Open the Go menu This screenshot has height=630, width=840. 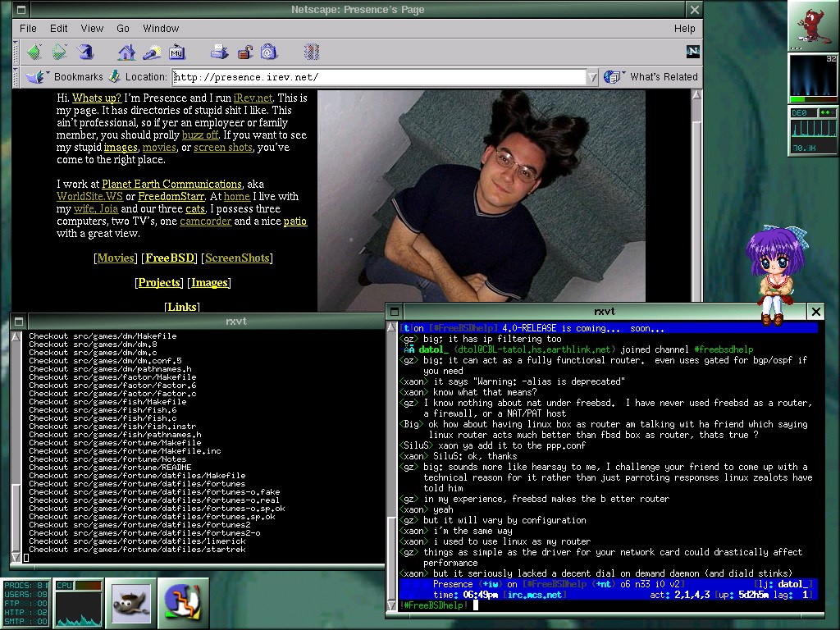tap(123, 28)
